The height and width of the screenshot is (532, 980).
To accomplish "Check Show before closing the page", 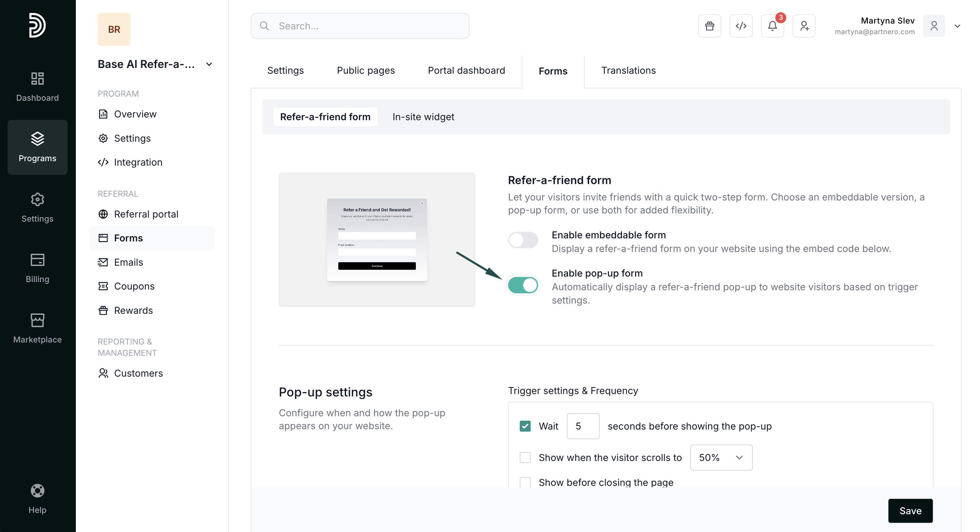I will pyautogui.click(x=525, y=482).
